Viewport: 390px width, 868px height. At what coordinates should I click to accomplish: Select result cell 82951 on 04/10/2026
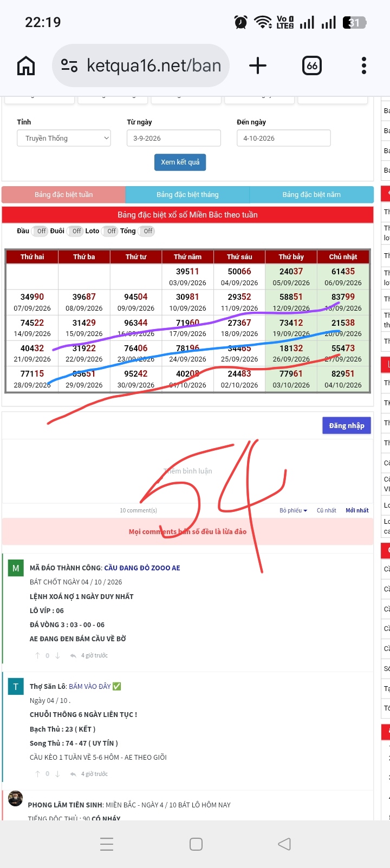coord(343,379)
